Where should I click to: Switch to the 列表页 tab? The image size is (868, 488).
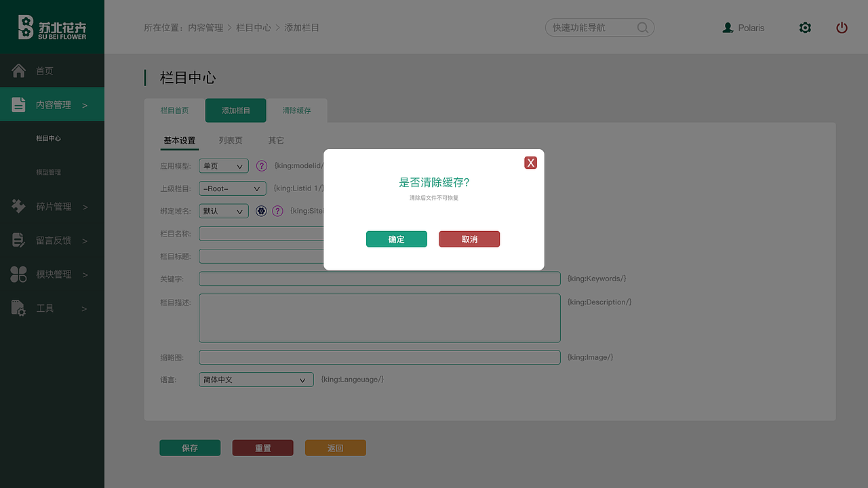(x=230, y=140)
